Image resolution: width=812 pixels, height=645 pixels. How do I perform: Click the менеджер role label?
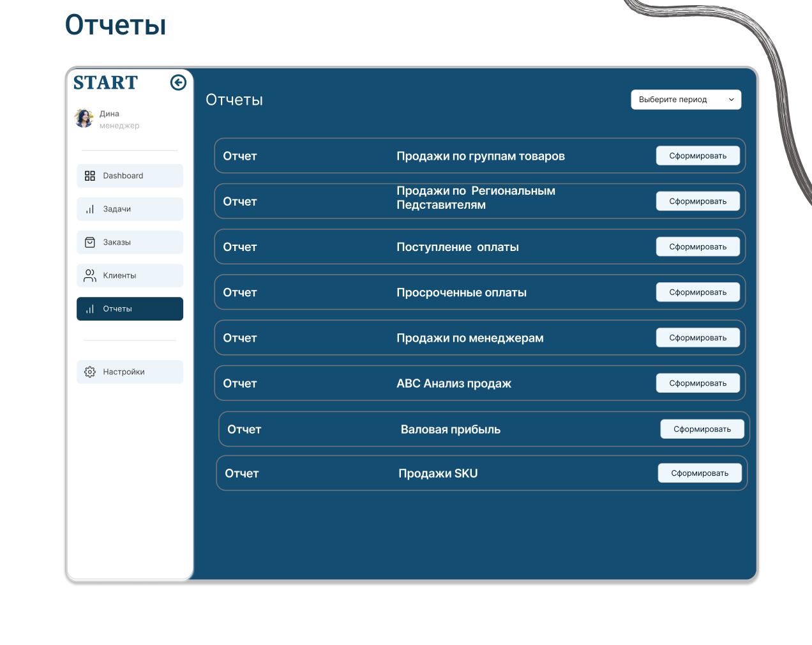[x=119, y=126]
